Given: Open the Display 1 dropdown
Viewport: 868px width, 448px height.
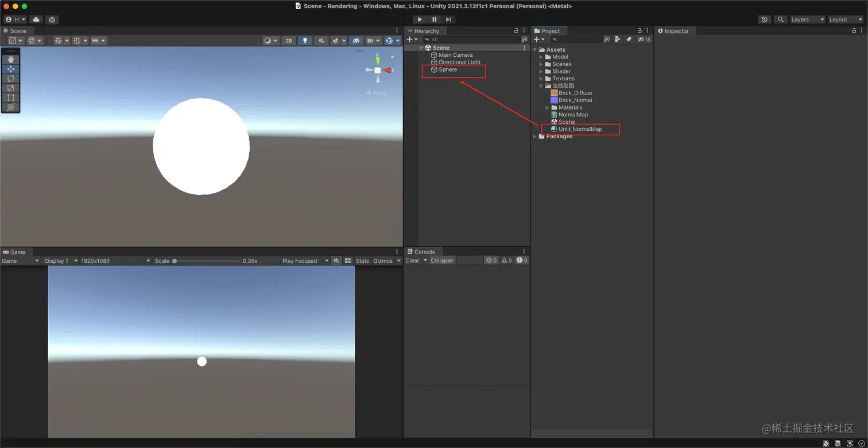Looking at the screenshot, I should click(61, 261).
